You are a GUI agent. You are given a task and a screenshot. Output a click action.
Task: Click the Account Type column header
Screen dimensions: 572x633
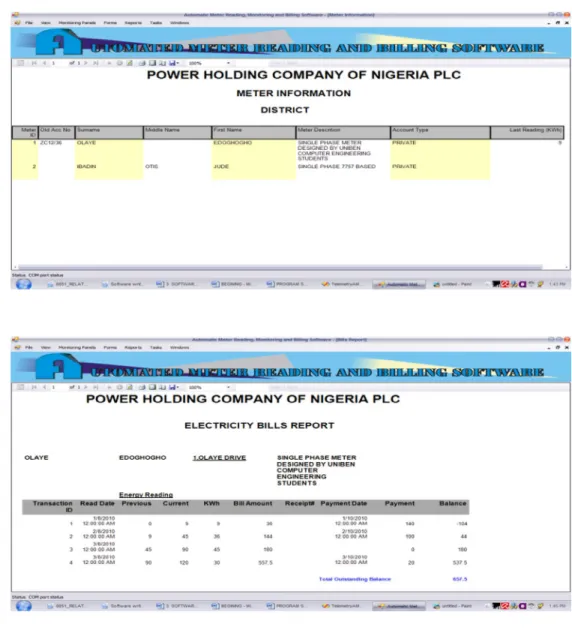[x=440, y=132]
